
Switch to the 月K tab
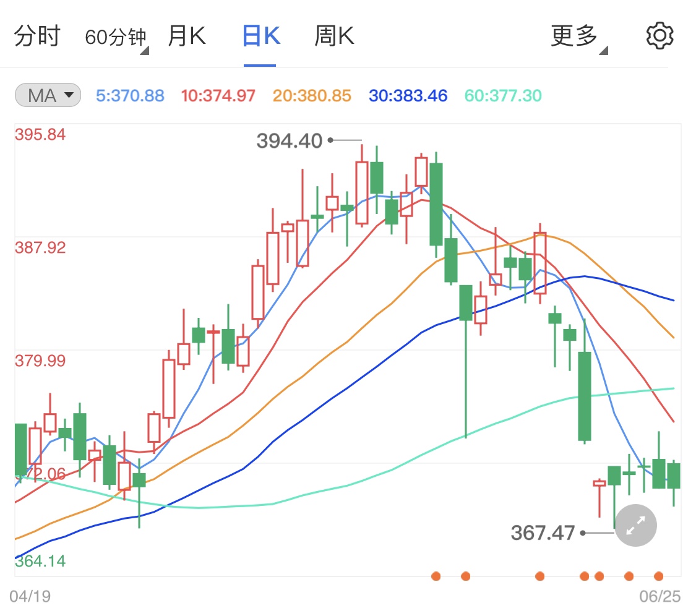click(x=187, y=36)
